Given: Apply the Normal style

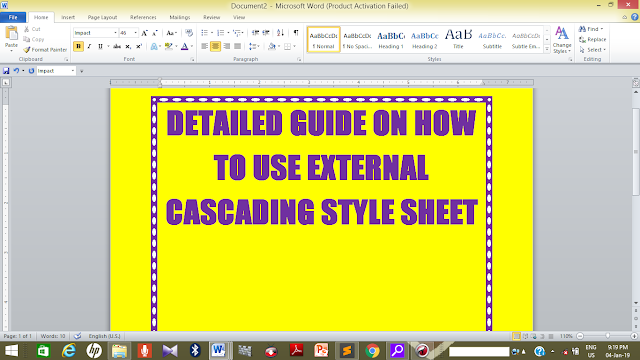Looking at the screenshot, I should coord(323,40).
